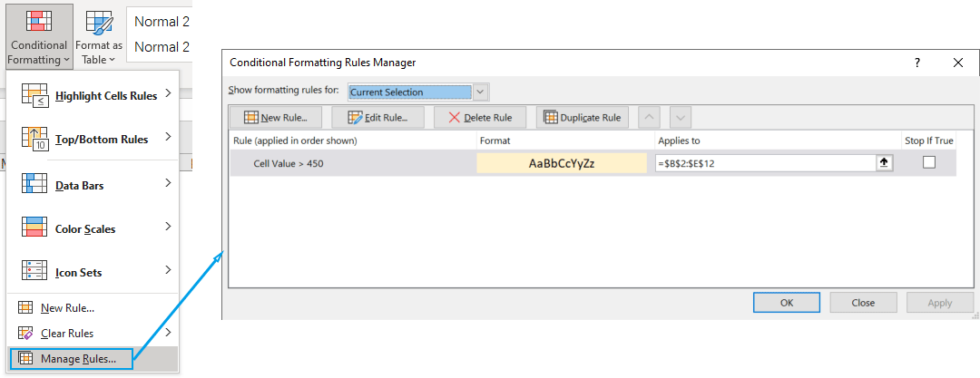The height and width of the screenshot is (378, 980).
Task: Click the Edit Rule button
Action: (378, 118)
